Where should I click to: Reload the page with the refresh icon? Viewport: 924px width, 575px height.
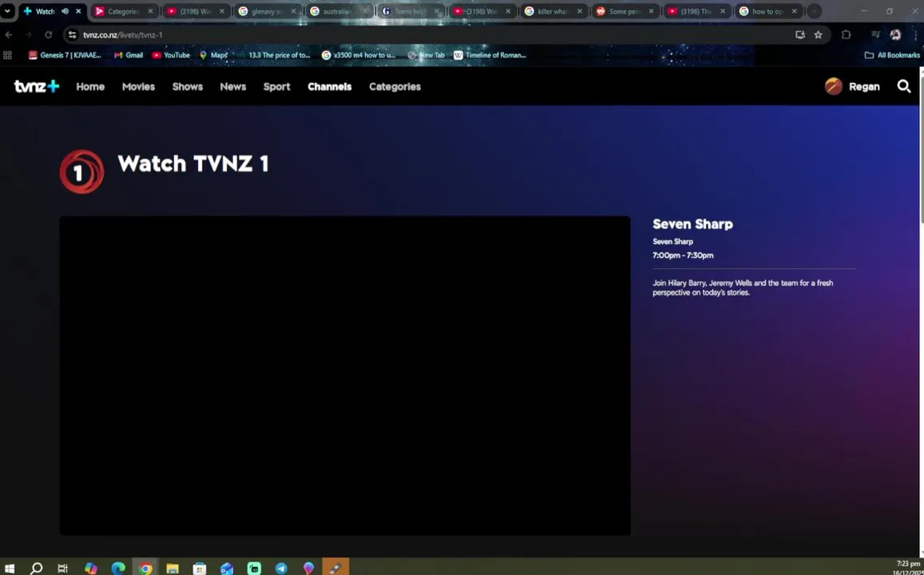(49, 35)
